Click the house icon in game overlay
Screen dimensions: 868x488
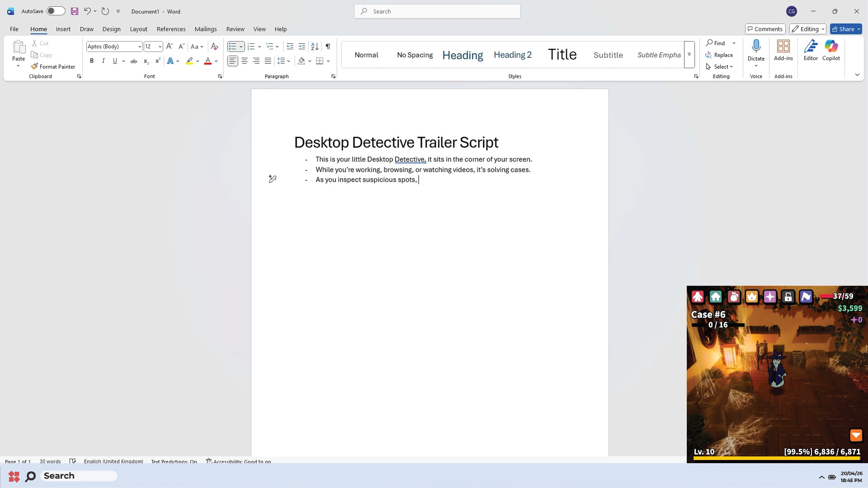tap(716, 297)
